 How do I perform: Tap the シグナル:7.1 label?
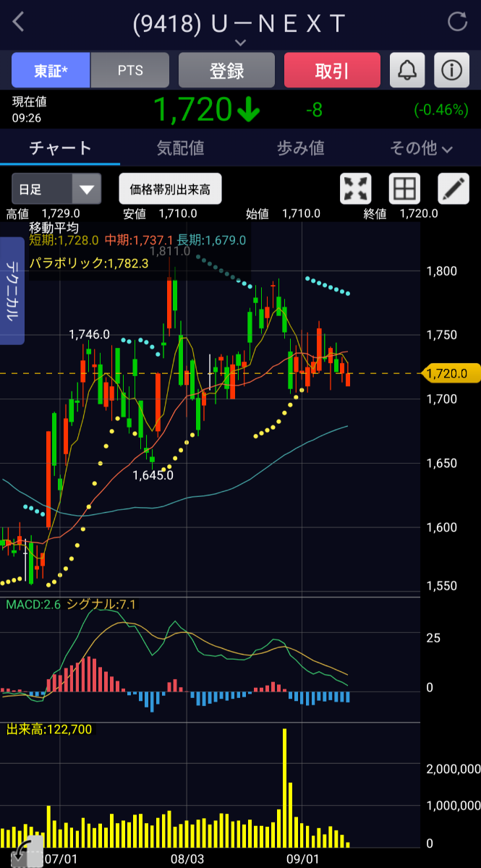point(101,604)
